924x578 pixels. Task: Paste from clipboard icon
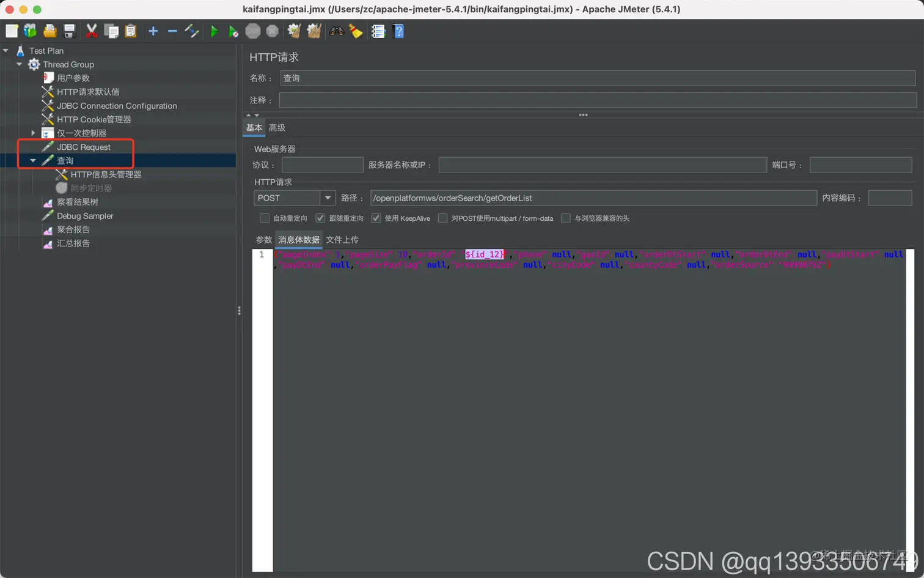[x=131, y=31]
